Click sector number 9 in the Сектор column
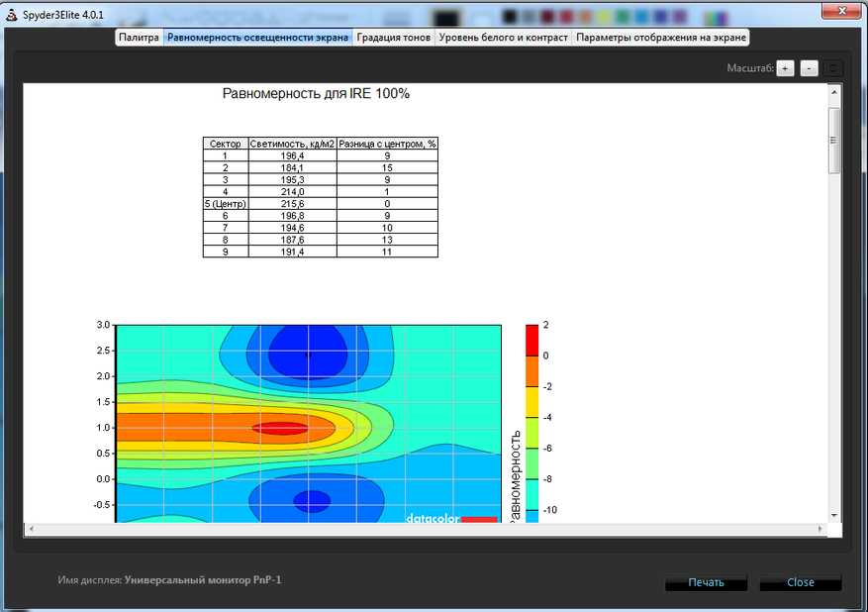This screenshot has height=612, width=868. (x=226, y=252)
